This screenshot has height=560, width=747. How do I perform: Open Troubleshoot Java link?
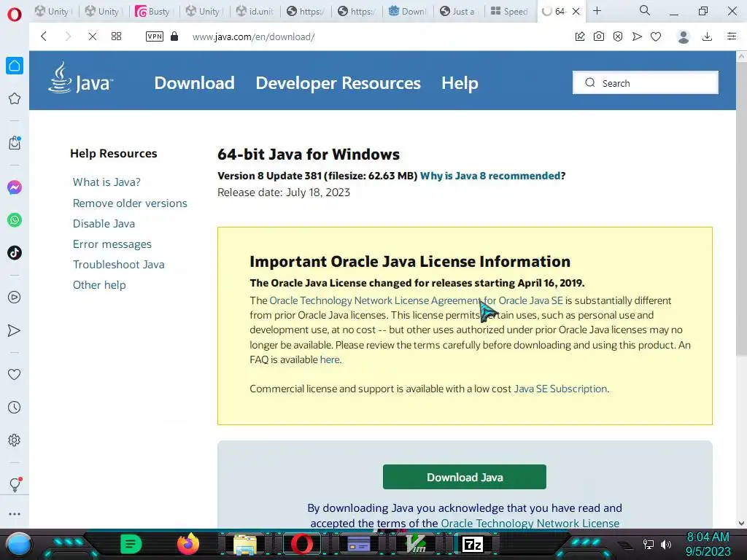pyautogui.click(x=119, y=265)
